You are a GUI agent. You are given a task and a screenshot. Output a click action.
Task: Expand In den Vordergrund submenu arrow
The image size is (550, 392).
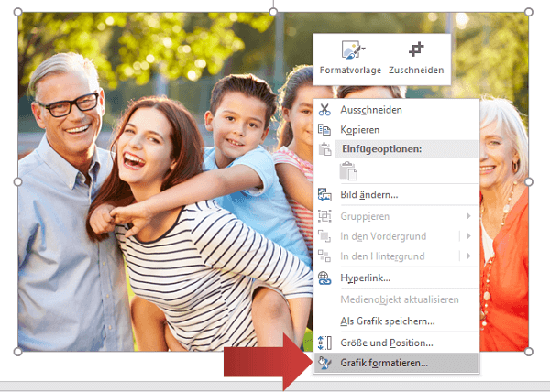(469, 236)
